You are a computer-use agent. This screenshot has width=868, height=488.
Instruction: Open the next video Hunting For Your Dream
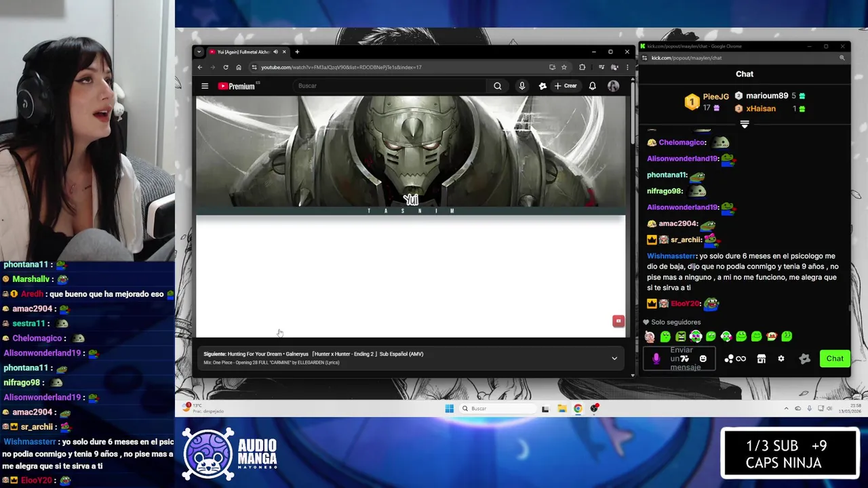coord(325,354)
